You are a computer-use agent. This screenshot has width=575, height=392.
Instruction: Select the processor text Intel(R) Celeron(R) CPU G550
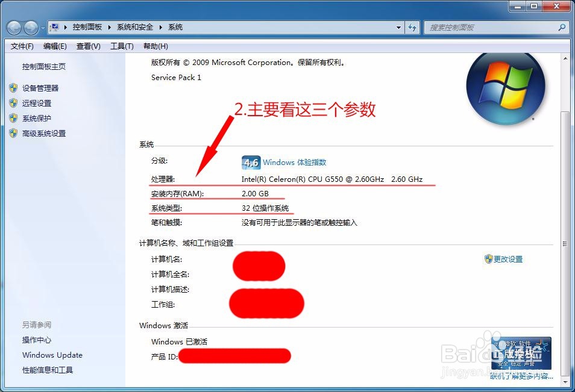point(292,179)
